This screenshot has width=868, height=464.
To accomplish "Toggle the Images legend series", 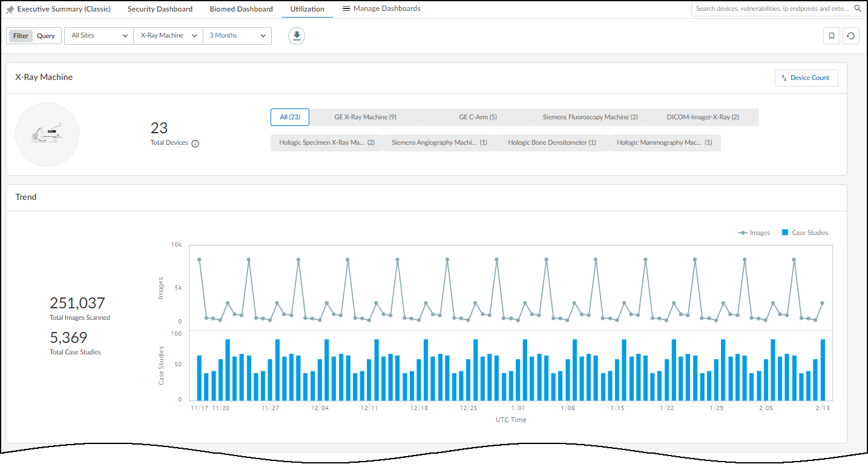I will 754,233.
